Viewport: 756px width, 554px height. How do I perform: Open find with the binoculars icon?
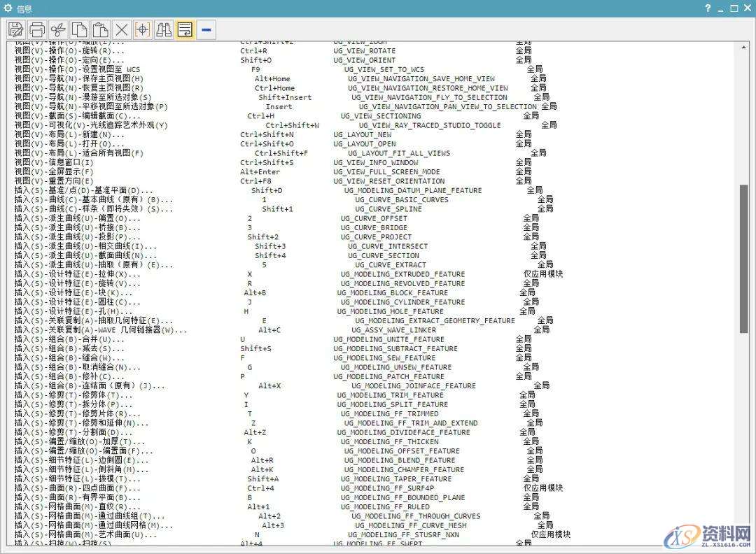click(164, 29)
